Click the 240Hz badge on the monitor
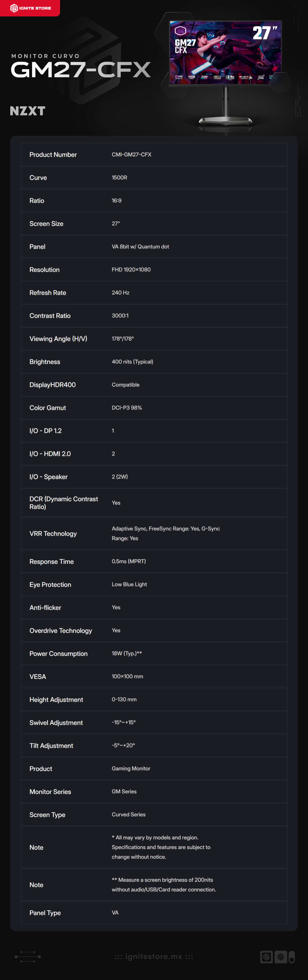308x980 pixels. 205,77
